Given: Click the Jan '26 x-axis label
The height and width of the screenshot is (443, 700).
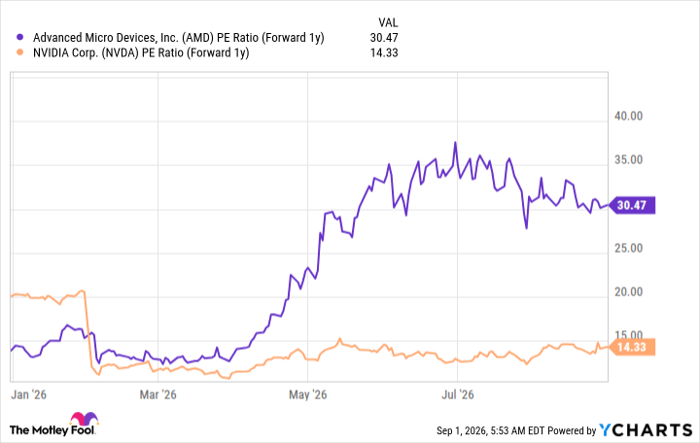Looking at the screenshot, I should point(29,395).
